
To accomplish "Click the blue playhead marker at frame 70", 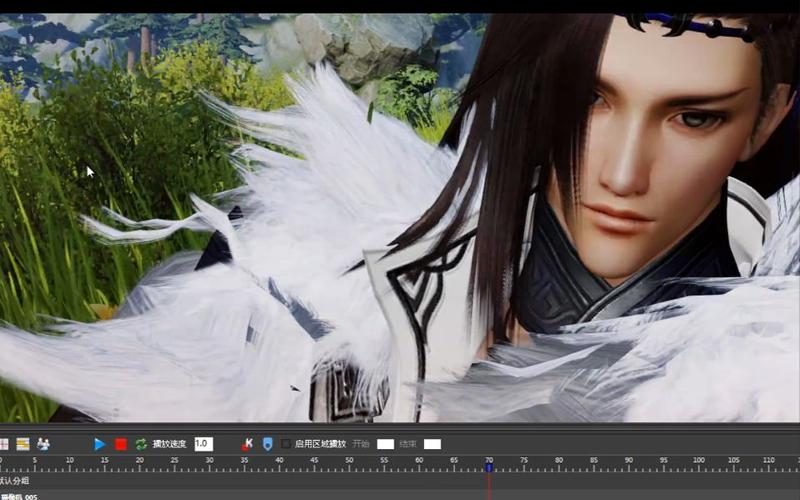I will pyautogui.click(x=489, y=467).
